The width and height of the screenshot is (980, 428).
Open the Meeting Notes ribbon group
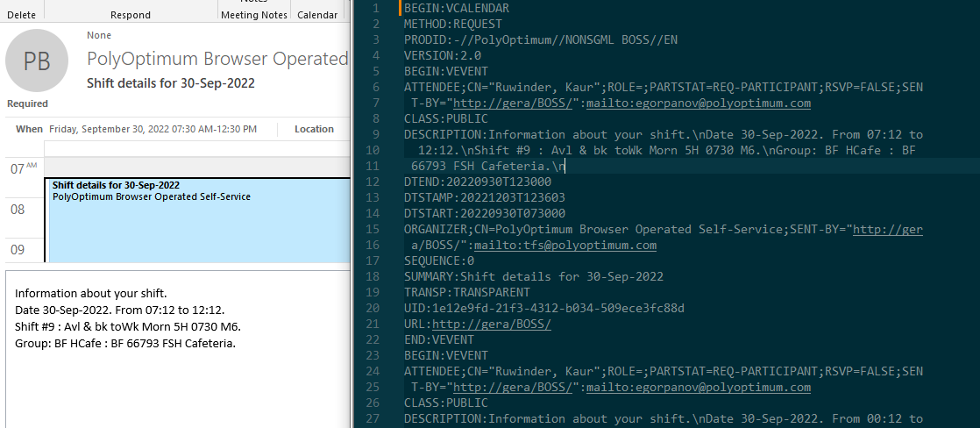coord(252,15)
